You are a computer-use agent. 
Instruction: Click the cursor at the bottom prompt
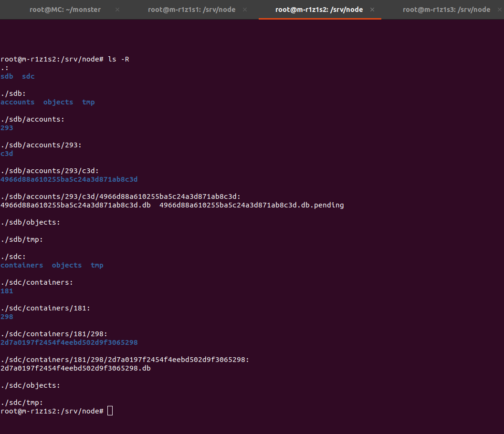(x=110, y=411)
